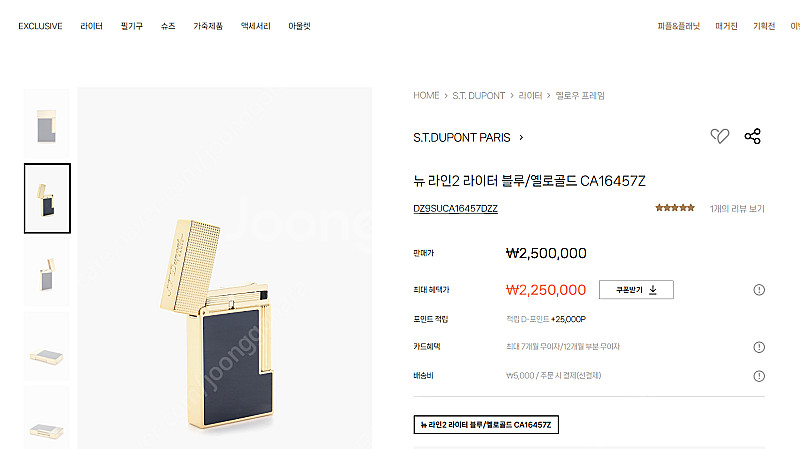Image resolution: width=800 pixels, height=449 pixels.
Task: Select the open lighter thumbnail with border
Action: (47, 198)
